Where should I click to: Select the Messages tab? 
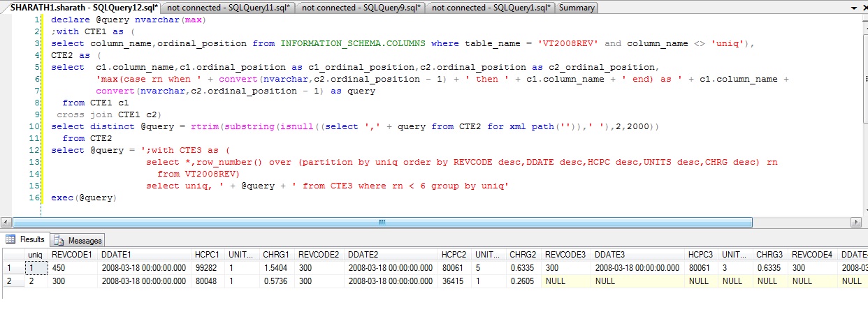tap(78, 240)
